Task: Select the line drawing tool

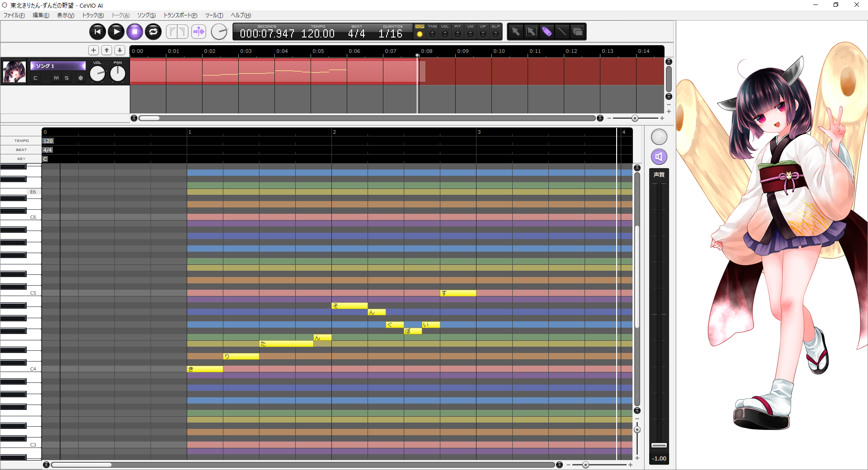Action: (x=562, y=32)
